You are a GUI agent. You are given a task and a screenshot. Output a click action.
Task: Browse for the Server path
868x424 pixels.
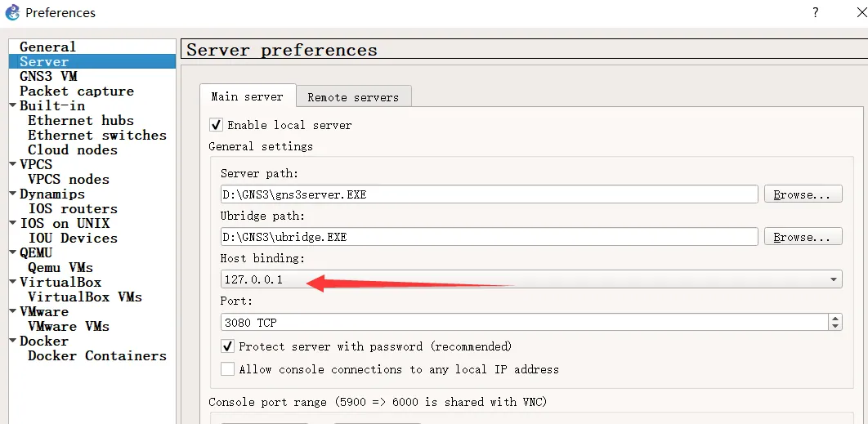[803, 194]
